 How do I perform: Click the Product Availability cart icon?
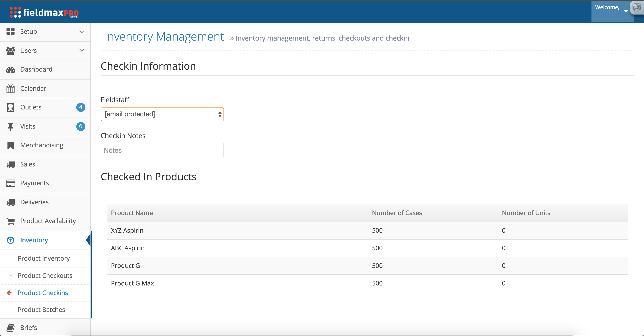[11, 221]
